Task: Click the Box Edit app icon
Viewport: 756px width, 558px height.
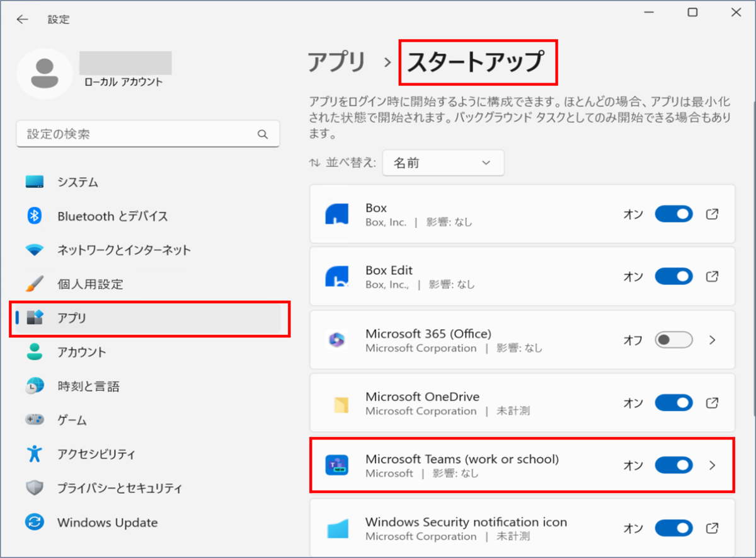Action: pos(336,277)
